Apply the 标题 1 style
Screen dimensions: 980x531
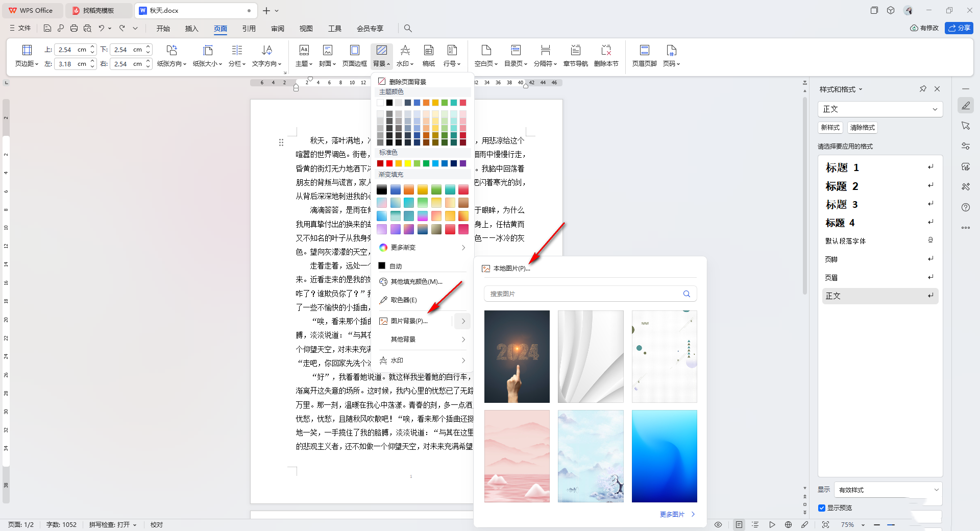880,167
